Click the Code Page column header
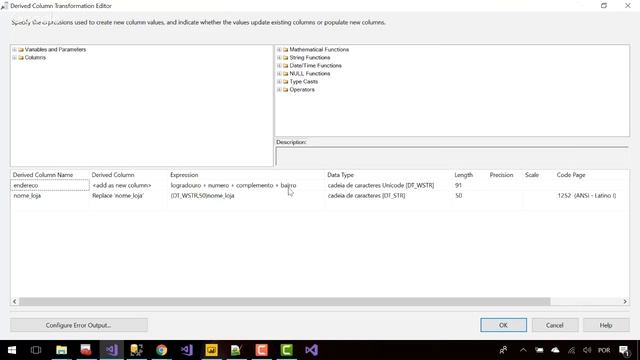Screen dimensions: 640x360 pyautogui.click(x=571, y=175)
